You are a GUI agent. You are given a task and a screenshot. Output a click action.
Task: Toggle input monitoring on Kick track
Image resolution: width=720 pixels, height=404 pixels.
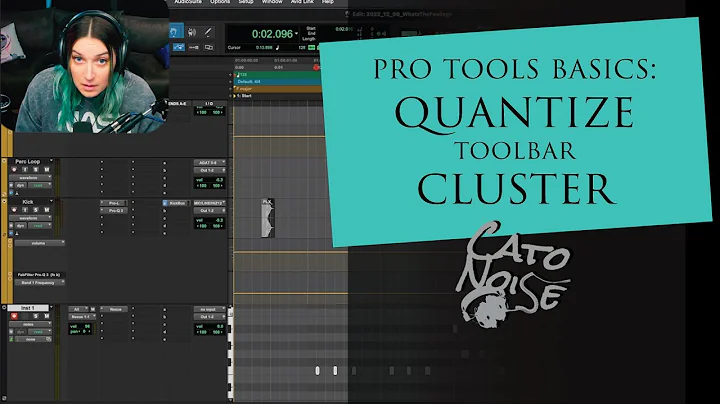click(x=25, y=210)
